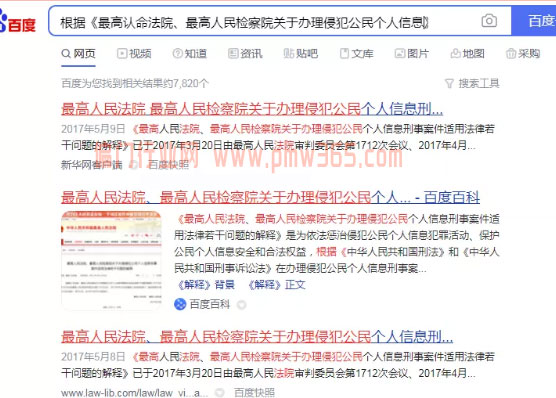Open 百度快照 for 新华网客户端 result
This screenshot has width=556, height=398.
tap(168, 165)
